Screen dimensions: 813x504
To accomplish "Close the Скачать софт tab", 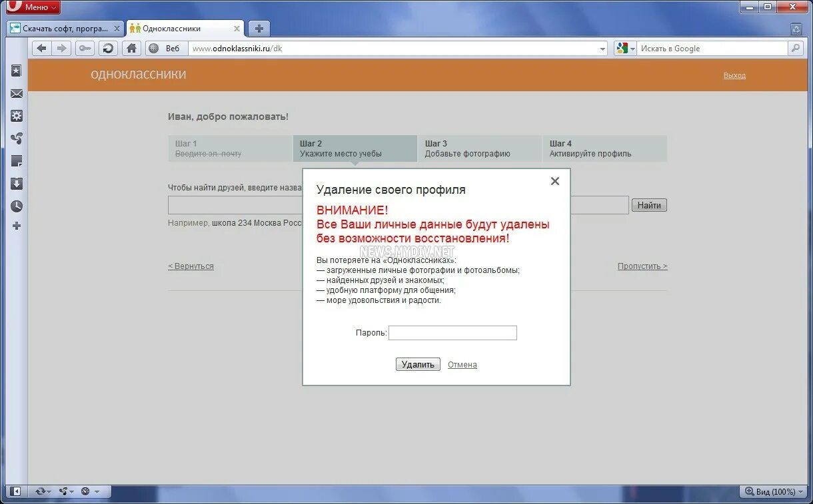I will coord(117,29).
